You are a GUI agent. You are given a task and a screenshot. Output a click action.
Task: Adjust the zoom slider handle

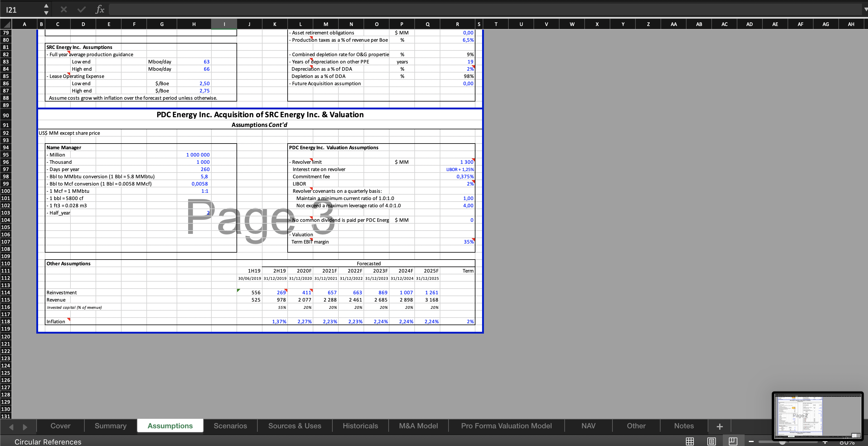tap(782, 442)
